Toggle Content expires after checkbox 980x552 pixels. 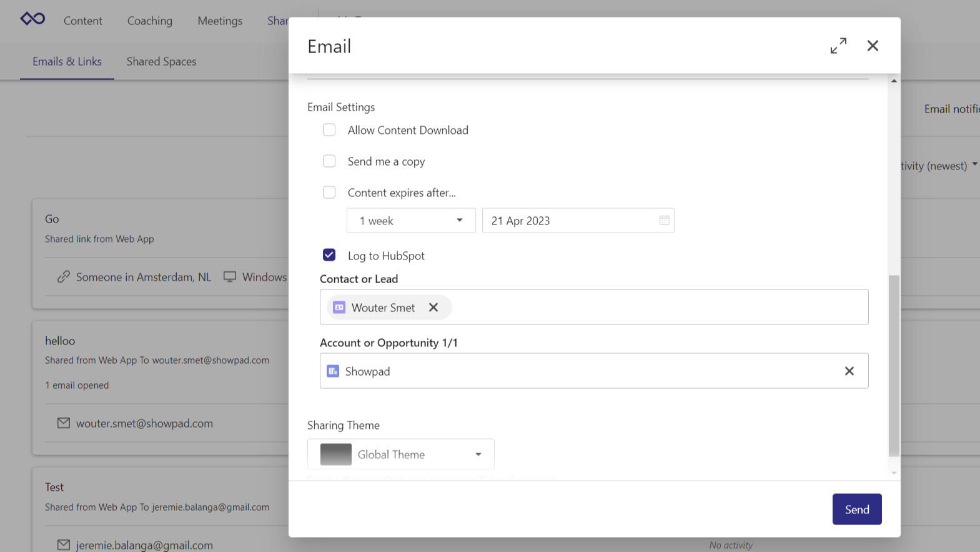click(329, 193)
